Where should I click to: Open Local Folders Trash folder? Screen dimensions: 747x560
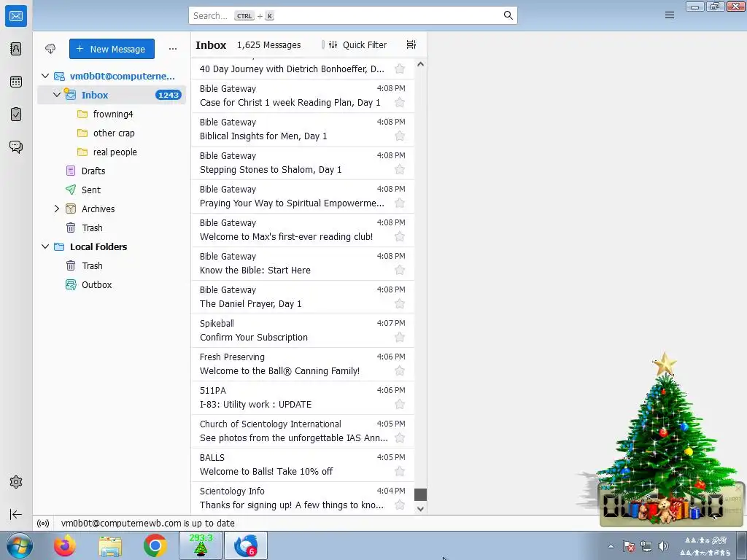point(112,265)
